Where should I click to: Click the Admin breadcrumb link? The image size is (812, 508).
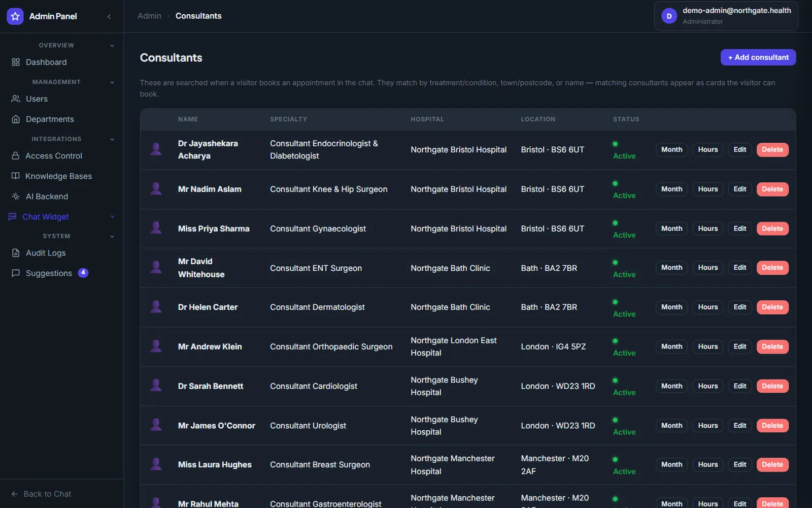(149, 16)
